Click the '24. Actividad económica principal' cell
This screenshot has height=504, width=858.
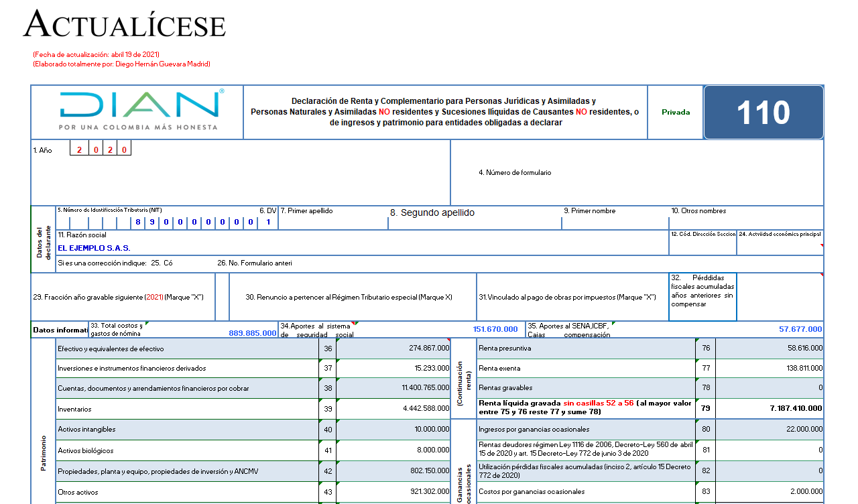(x=780, y=243)
